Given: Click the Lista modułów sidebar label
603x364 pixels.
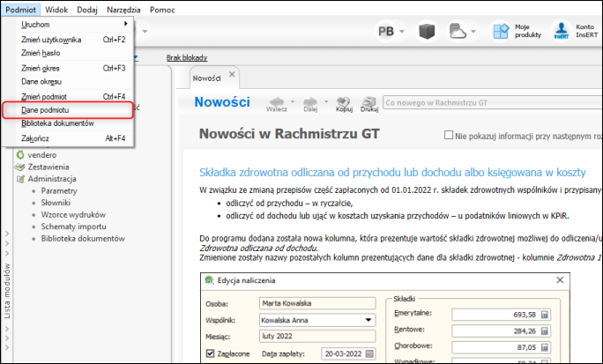Looking at the screenshot, I should click(x=7, y=291).
